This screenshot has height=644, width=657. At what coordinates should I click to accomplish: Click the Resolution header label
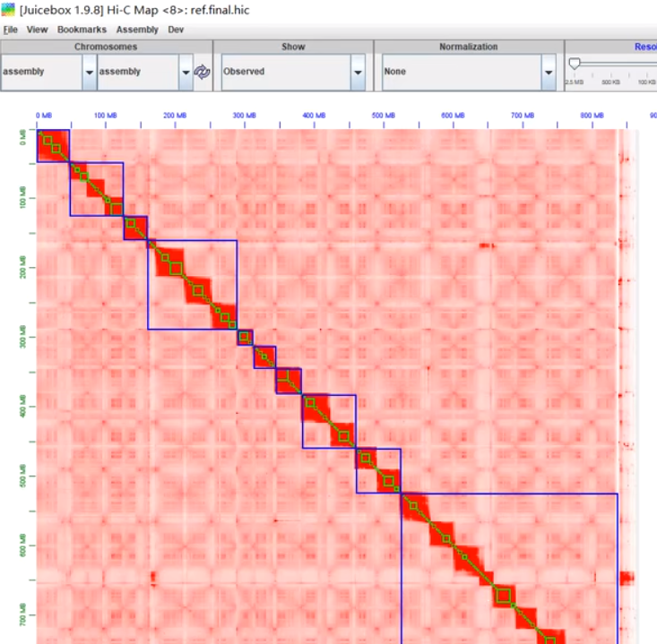point(645,47)
